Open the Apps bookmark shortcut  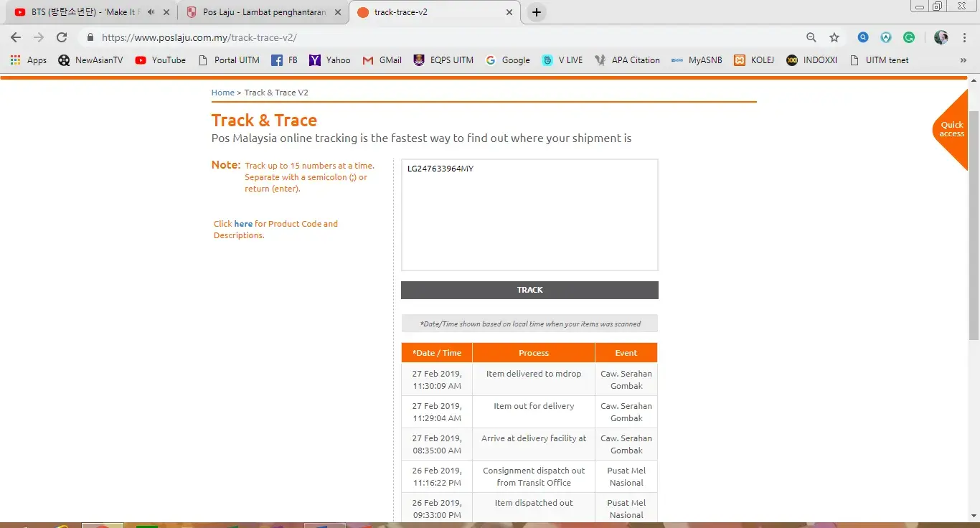29,60
